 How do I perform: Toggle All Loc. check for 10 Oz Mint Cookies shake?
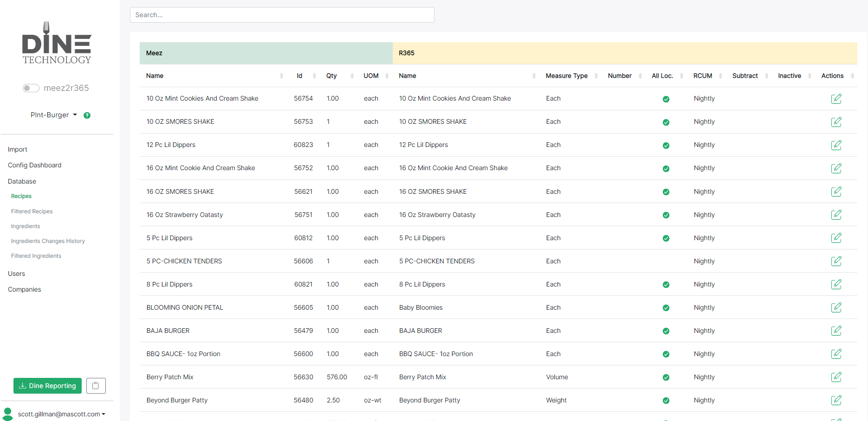coord(666,99)
